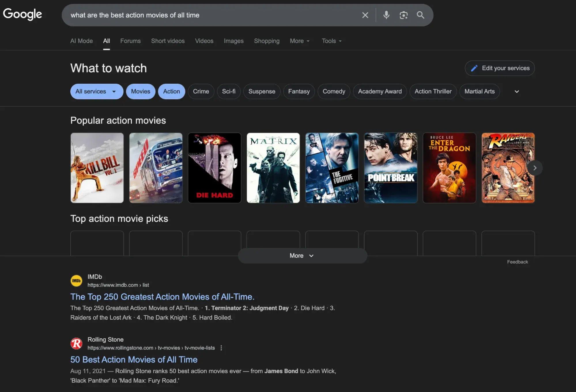
Task: Switch to the Images tab
Action: (x=233, y=41)
